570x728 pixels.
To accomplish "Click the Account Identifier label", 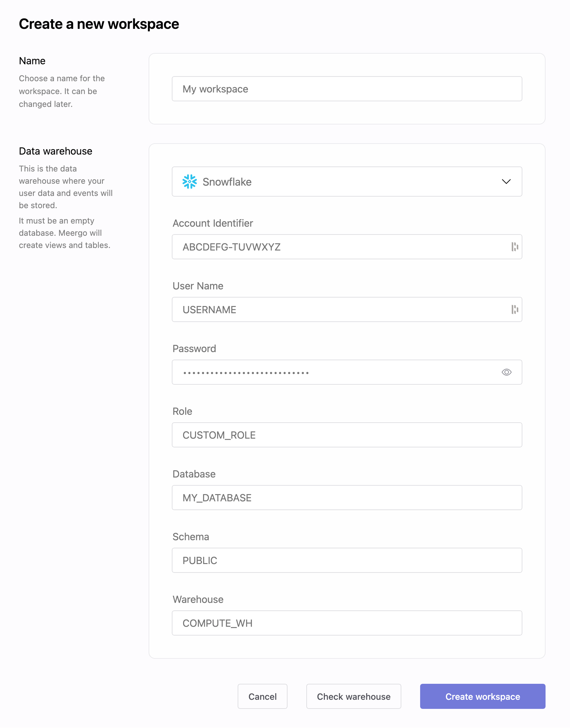I will (213, 223).
